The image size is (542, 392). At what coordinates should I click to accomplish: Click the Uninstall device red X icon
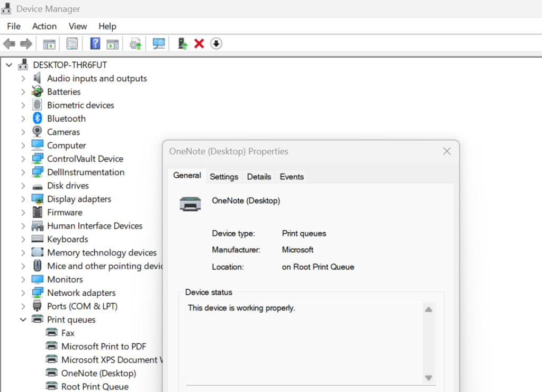pyautogui.click(x=198, y=43)
